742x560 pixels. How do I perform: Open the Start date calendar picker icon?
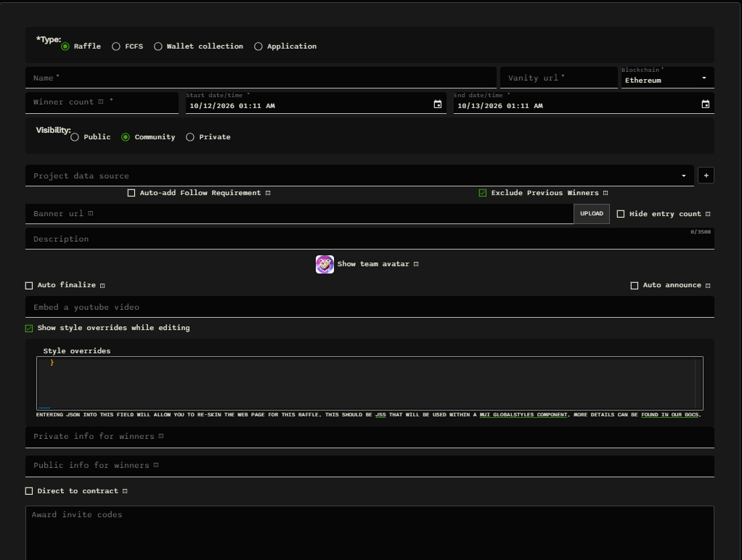438,104
